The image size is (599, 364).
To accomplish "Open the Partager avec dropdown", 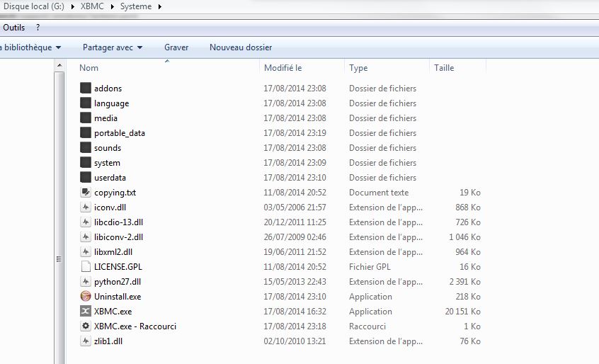I will [113, 47].
